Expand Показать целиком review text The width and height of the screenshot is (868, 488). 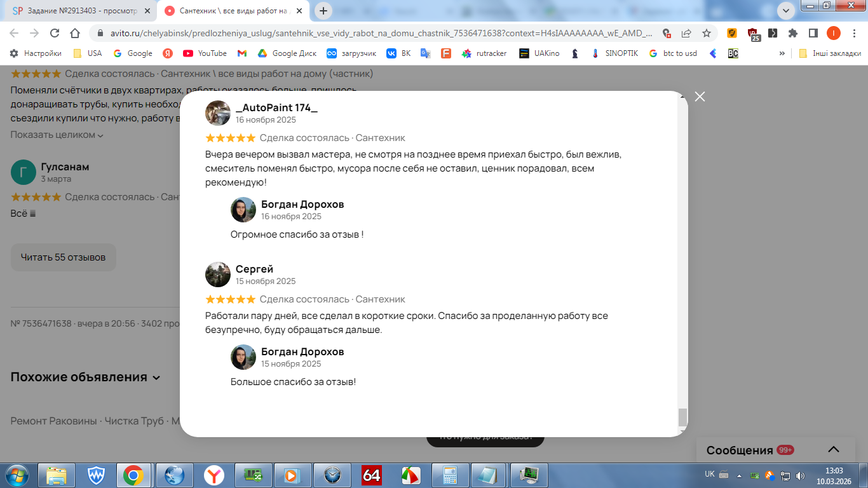(57, 135)
